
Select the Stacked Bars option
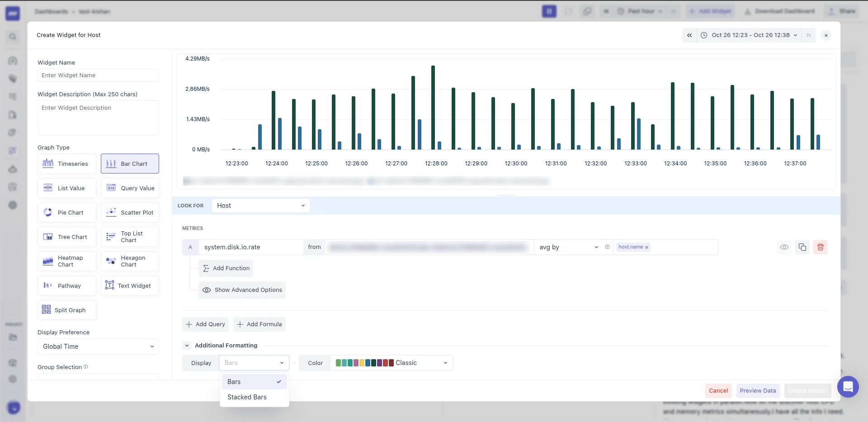(x=254, y=397)
